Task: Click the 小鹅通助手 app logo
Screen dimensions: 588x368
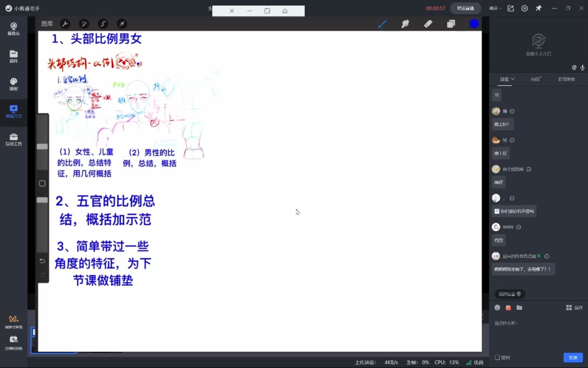Action: tap(9, 8)
